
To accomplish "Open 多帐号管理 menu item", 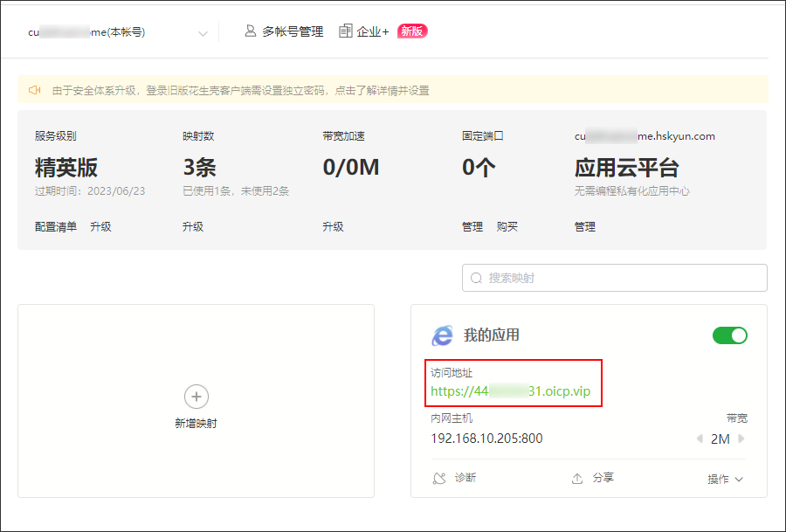I will coord(293,31).
